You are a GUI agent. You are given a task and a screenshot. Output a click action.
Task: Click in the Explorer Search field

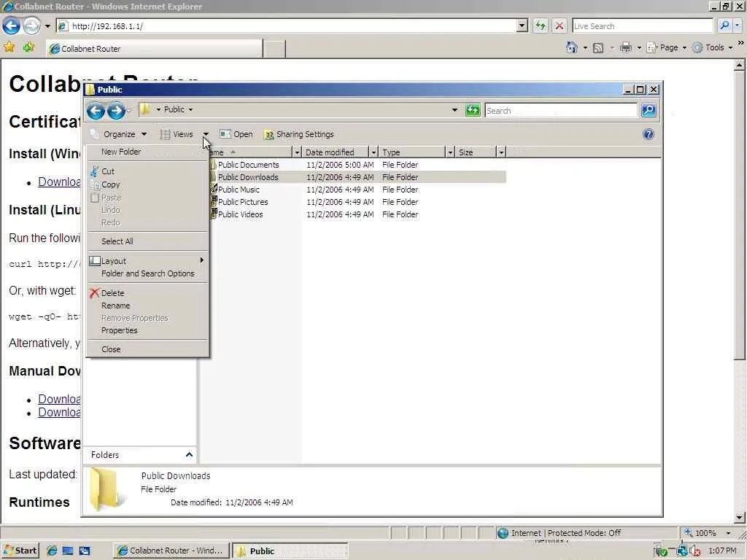561,111
